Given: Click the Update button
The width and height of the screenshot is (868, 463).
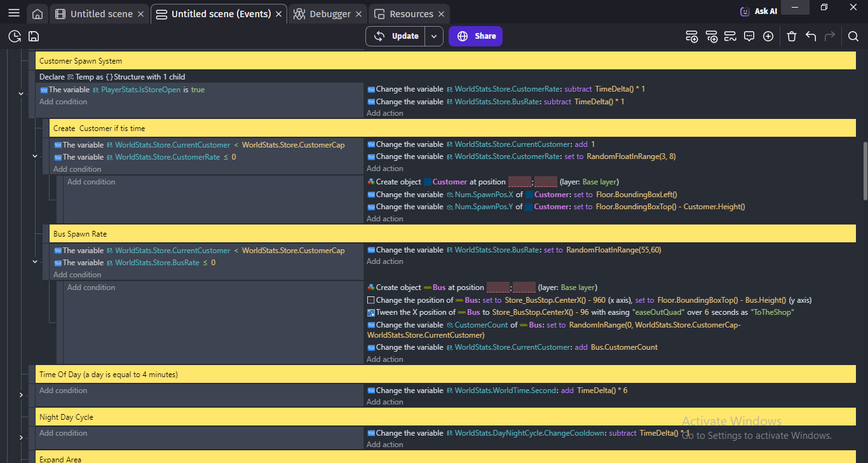Looking at the screenshot, I should pos(396,36).
